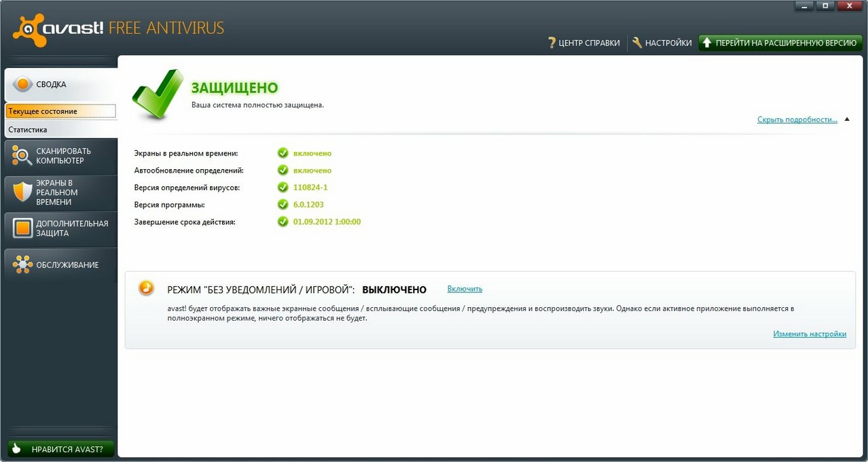This screenshot has height=462, width=868.
Task: Collapse details with the triangle arrow
Action: 846,120
